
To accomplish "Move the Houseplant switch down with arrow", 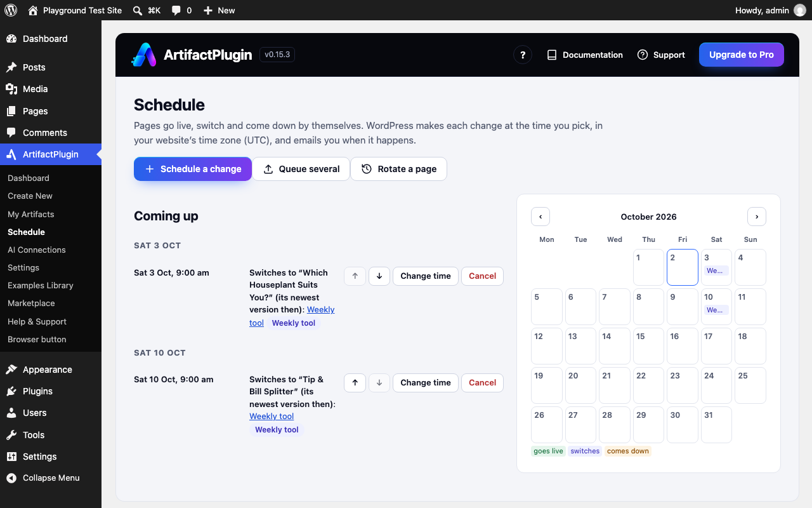I will [379, 276].
